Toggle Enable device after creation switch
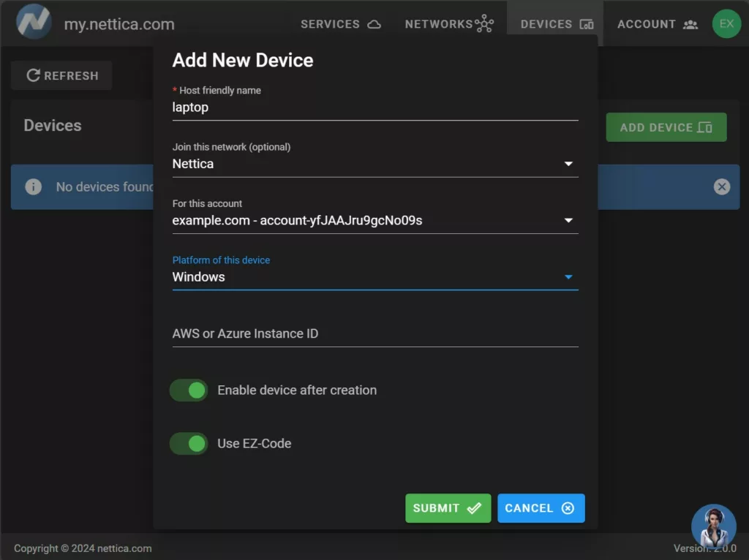This screenshot has width=749, height=560. (189, 390)
